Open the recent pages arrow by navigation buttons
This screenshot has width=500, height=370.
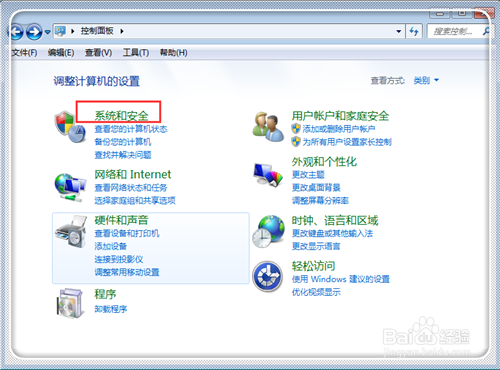coord(48,32)
